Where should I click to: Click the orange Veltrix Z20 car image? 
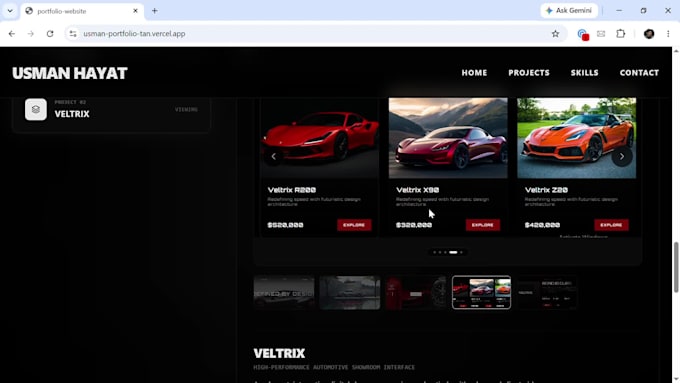click(x=576, y=138)
